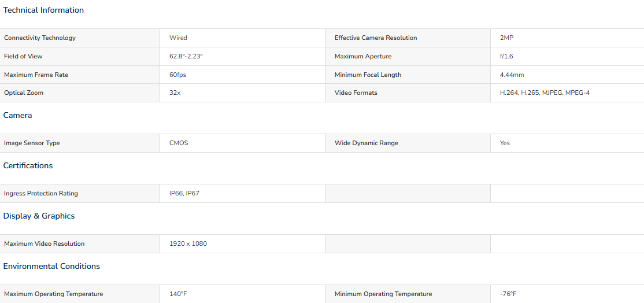Select the 1920 x 1080 resolution value
This screenshot has height=303, width=644.
[188, 244]
